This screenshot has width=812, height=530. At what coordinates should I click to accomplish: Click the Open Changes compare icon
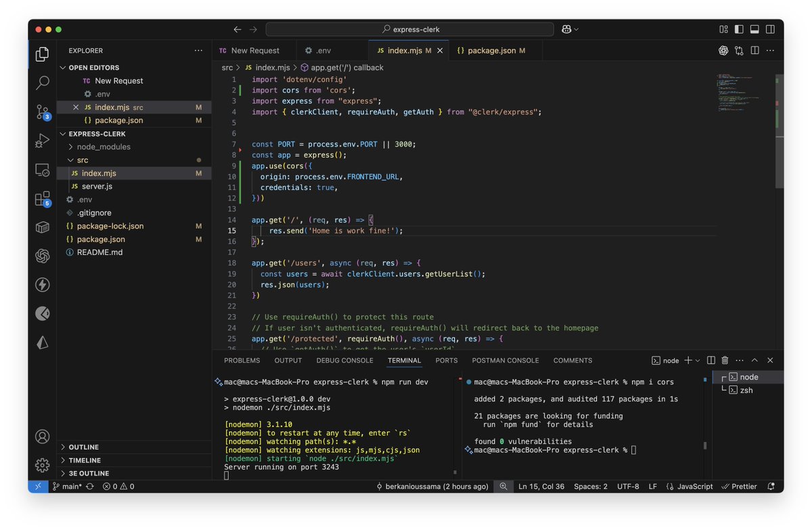[x=739, y=51]
